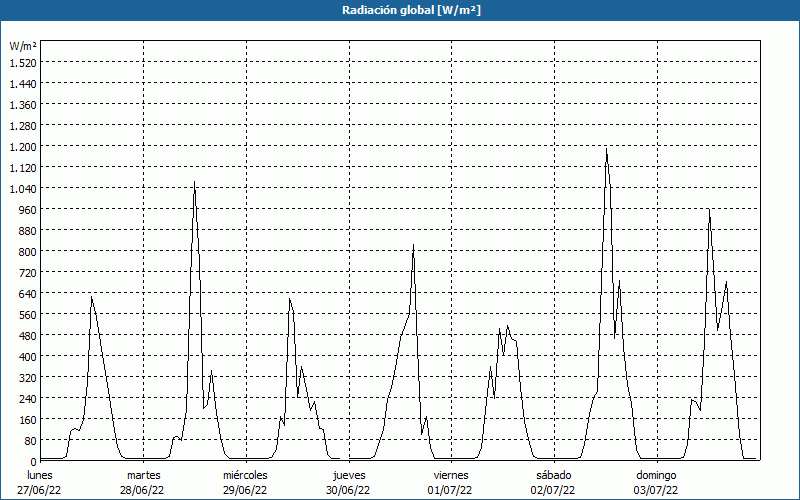Image resolution: width=800 pixels, height=500 pixels.
Task: Click the 29/06/22 date label
Action: point(245,490)
